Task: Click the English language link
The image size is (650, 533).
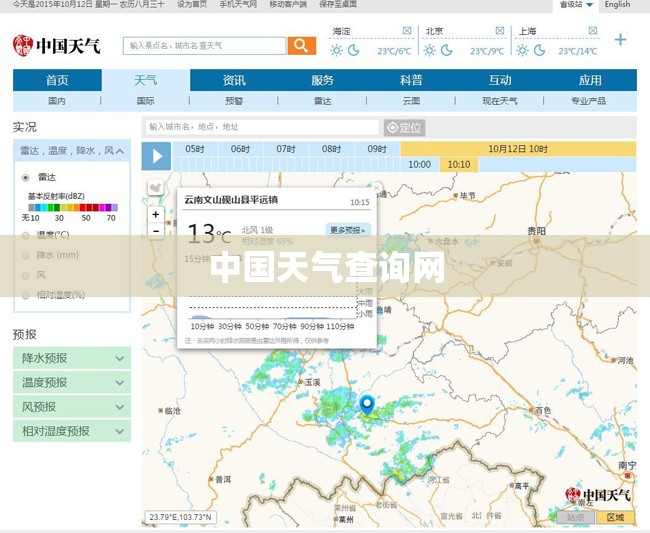Action: coord(617,5)
